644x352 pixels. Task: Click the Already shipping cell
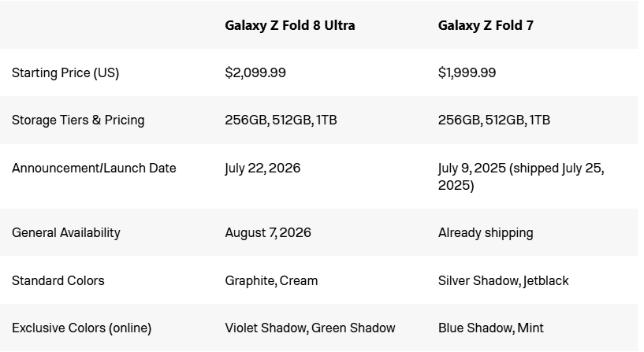point(486,232)
